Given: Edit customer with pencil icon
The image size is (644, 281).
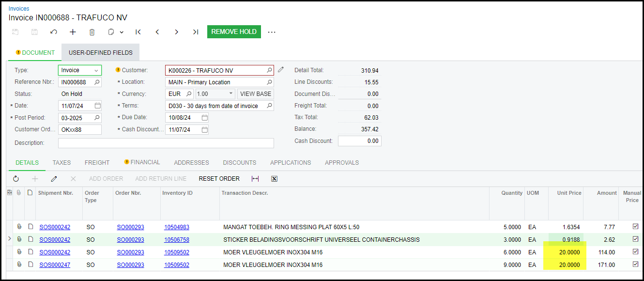Looking at the screenshot, I should click(281, 70).
